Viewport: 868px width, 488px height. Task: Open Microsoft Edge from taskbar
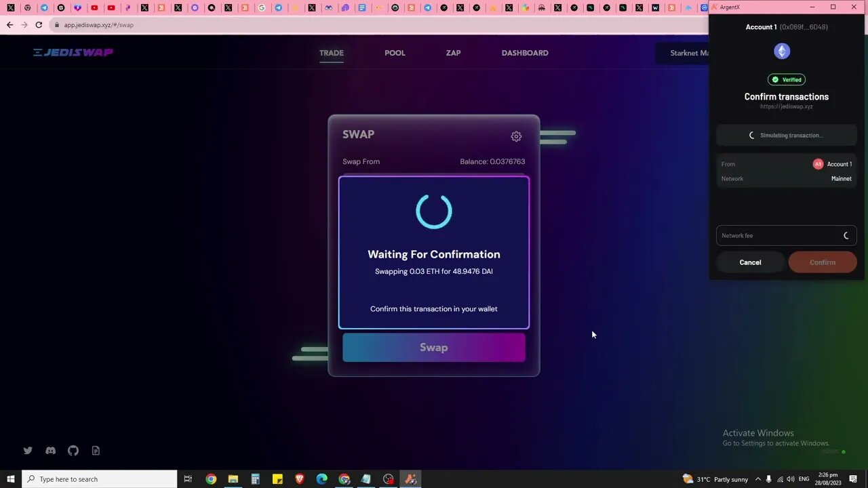[322, 479]
